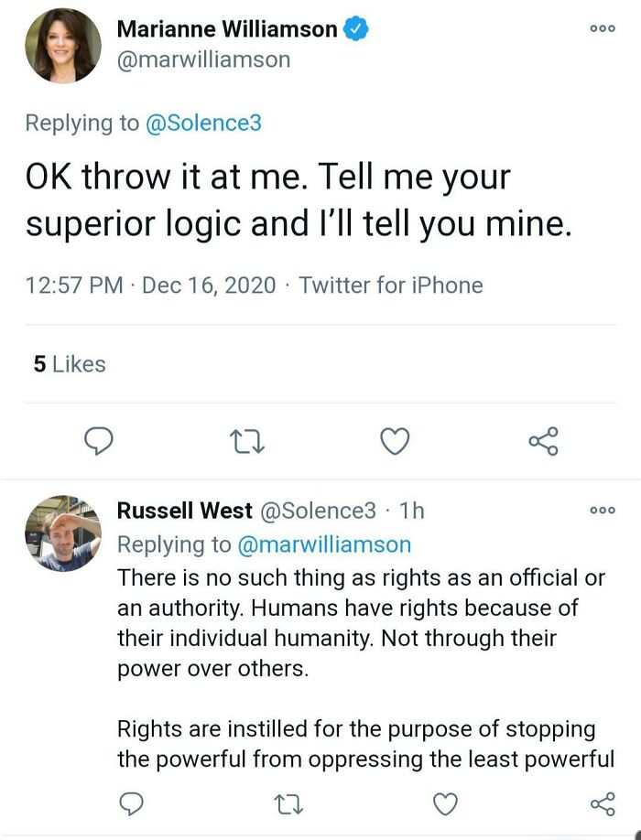This screenshot has width=641, height=840.
Task: Select the retweet icon under Russell's reply
Action: coord(288,804)
